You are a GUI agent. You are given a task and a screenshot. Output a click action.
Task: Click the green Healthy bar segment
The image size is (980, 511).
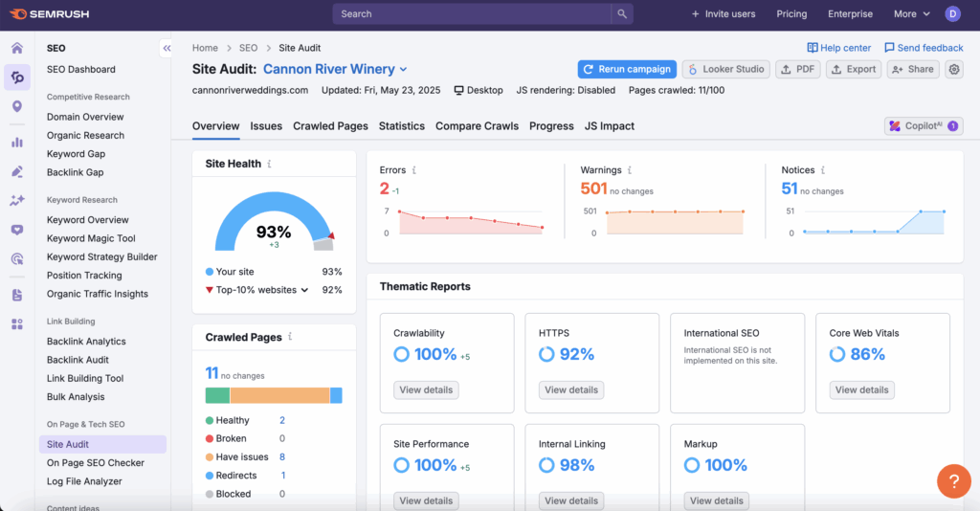217,395
